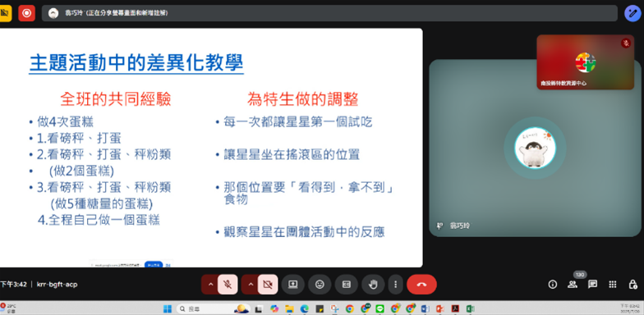The width and height of the screenshot is (644, 315).
Task: Toggle closed captions icon
Action: (x=347, y=284)
